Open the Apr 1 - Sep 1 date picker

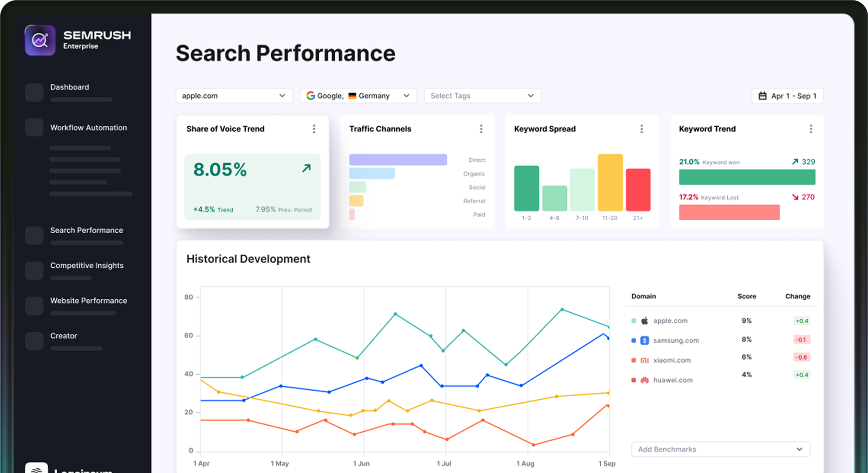[787, 96]
